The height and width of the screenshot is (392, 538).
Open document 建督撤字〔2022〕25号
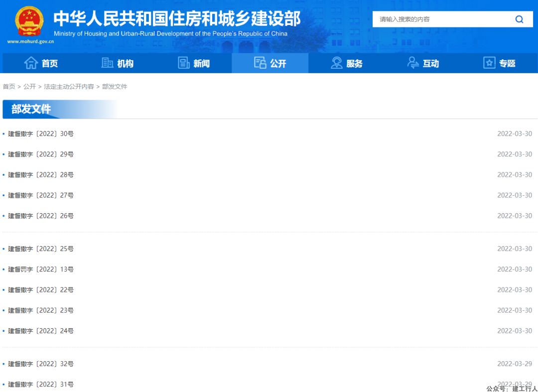coord(41,249)
